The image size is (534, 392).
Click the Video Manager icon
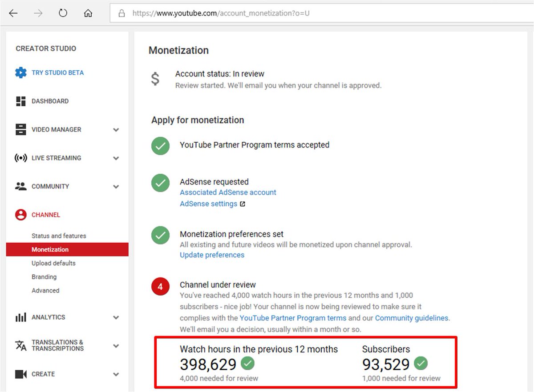click(20, 129)
